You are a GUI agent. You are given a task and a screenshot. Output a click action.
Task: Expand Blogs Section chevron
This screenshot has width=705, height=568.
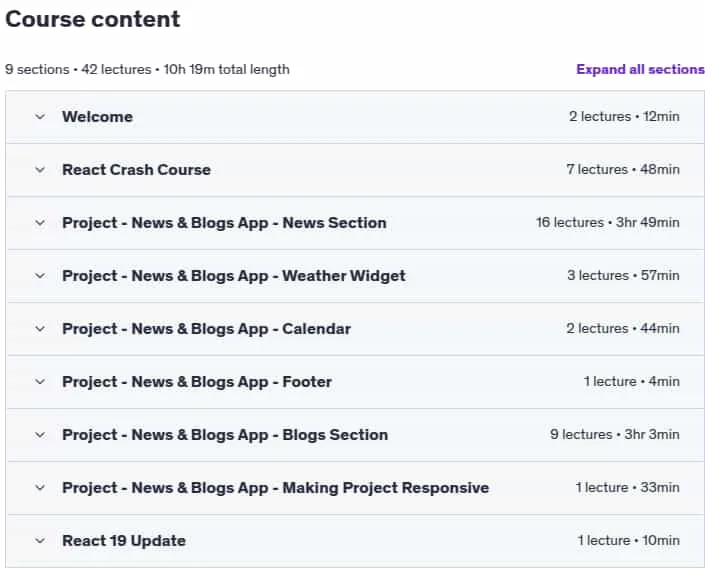(40, 435)
